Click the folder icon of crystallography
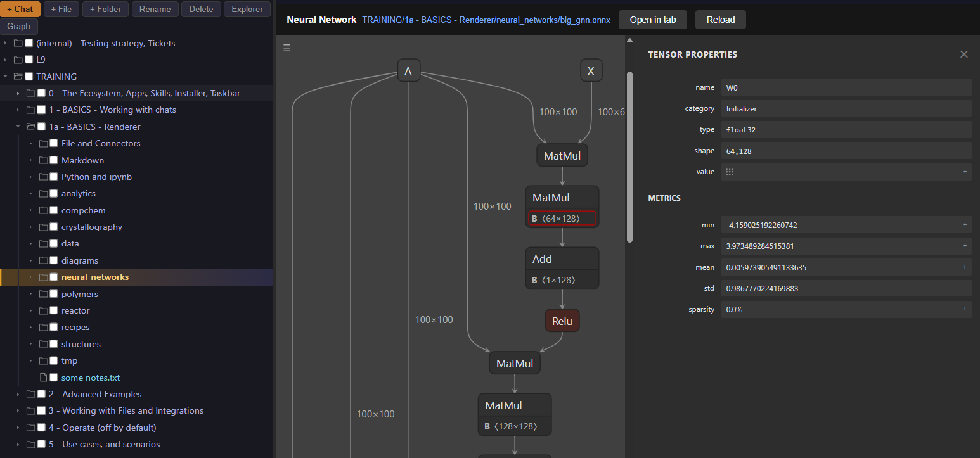This screenshot has height=458, width=980. coord(43,227)
